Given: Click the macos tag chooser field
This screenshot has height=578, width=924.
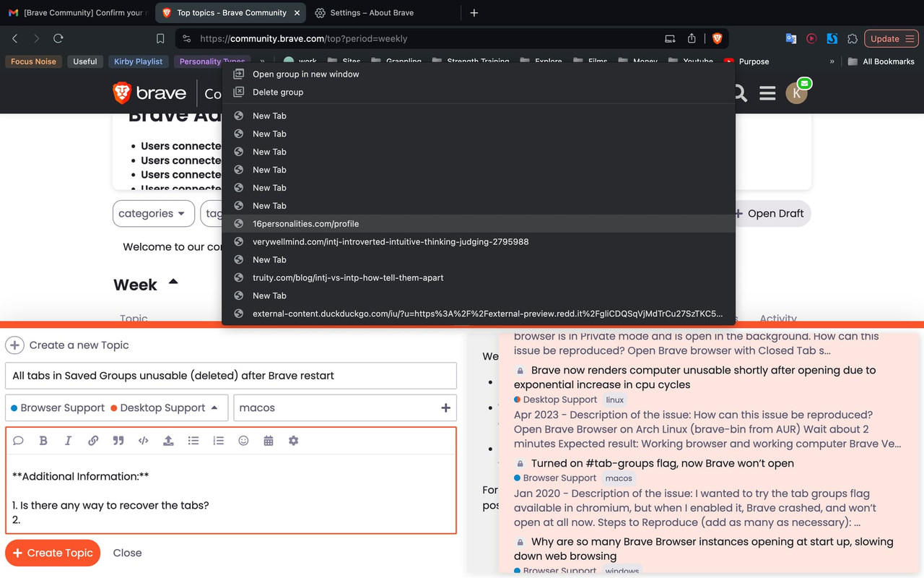Looking at the screenshot, I should coord(344,407).
